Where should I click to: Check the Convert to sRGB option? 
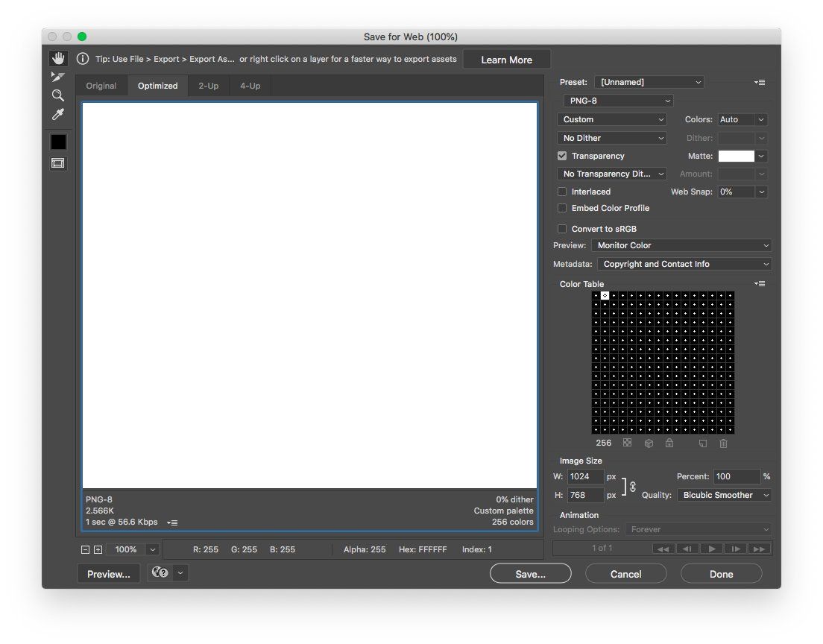point(562,229)
